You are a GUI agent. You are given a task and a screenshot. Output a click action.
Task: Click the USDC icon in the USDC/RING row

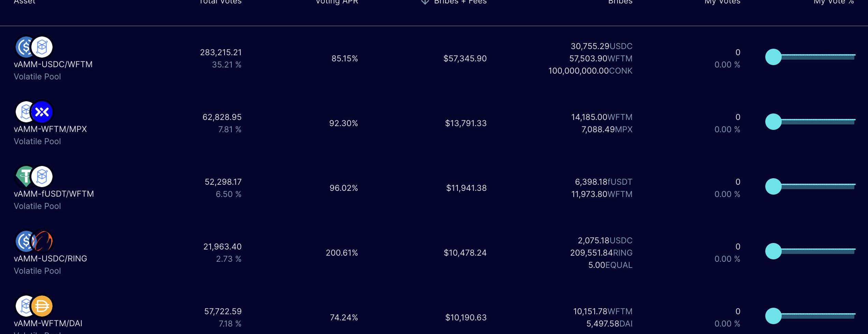[24, 241]
